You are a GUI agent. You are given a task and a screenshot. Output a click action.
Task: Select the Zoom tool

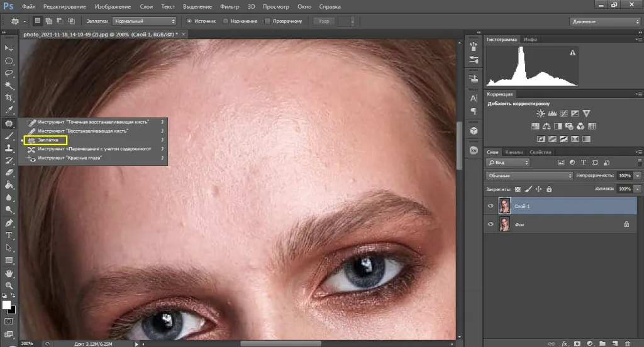point(9,286)
